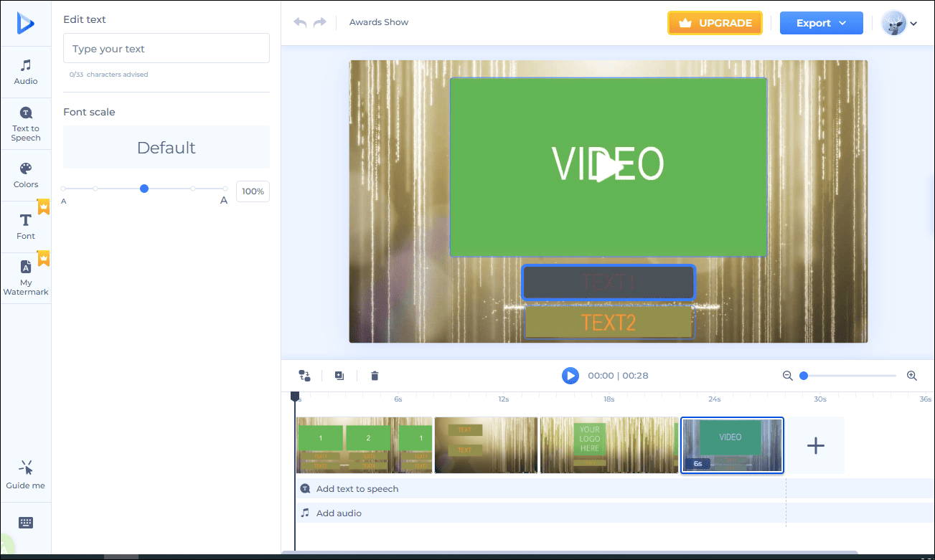Click the reorder scenes icon

304,375
